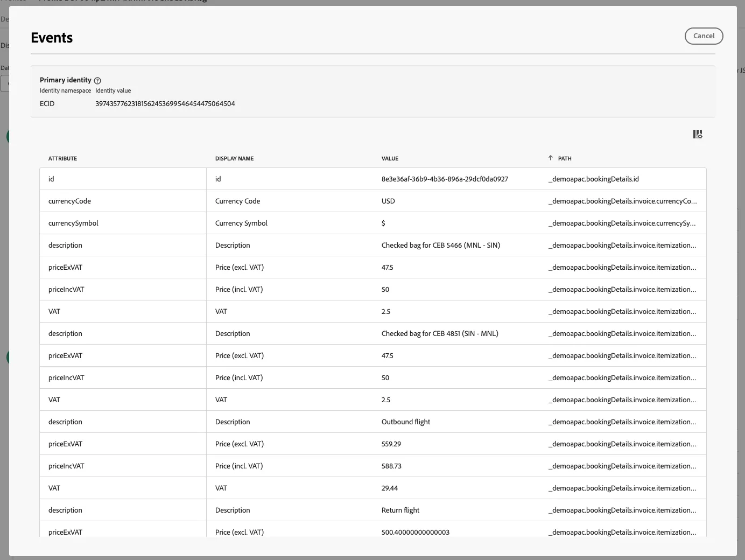Viewport: 745px width, 560px height.
Task: Select the 559.29 price value
Action: pos(391,444)
